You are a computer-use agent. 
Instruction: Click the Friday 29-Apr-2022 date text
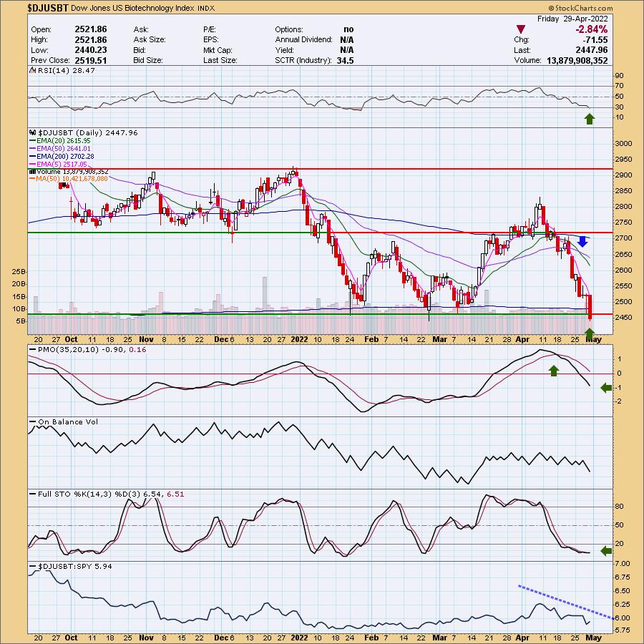(572, 19)
